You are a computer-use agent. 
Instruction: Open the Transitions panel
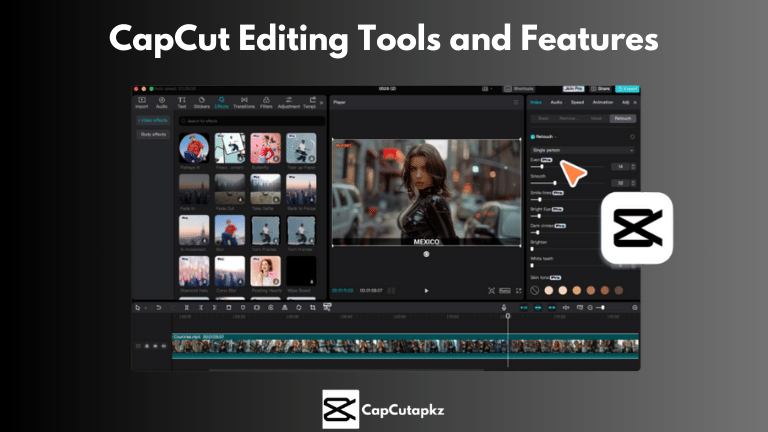[244, 102]
